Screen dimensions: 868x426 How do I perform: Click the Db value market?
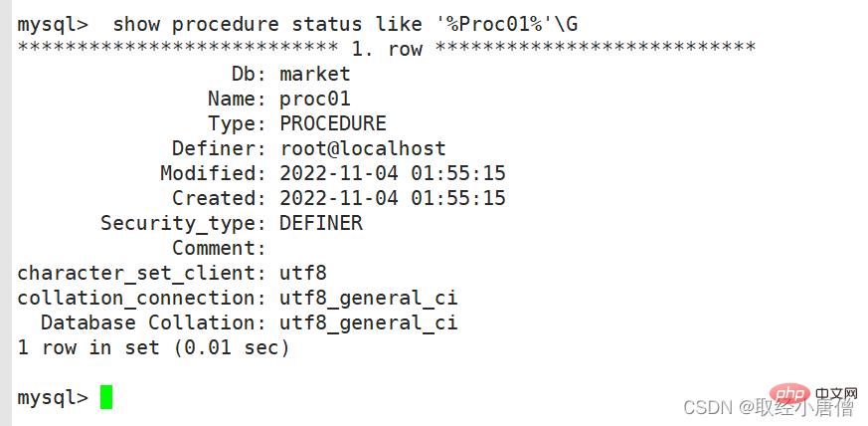pos(314,74)
